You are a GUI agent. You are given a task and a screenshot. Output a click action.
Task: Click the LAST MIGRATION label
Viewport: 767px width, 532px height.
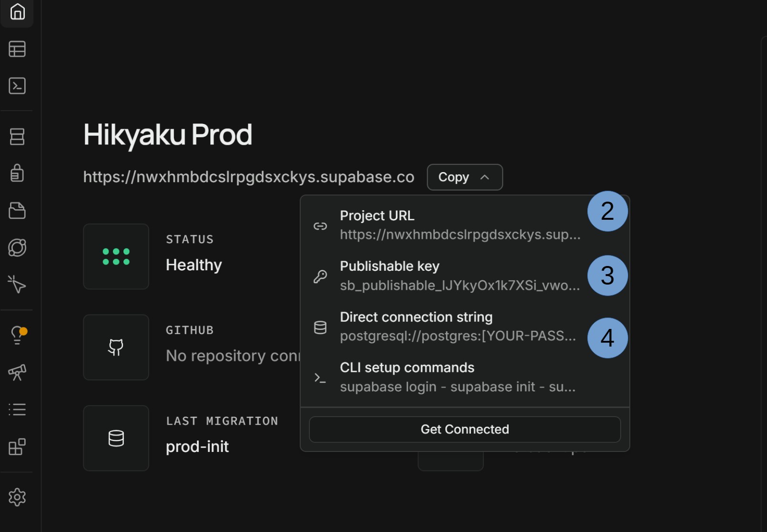point(222,421)
